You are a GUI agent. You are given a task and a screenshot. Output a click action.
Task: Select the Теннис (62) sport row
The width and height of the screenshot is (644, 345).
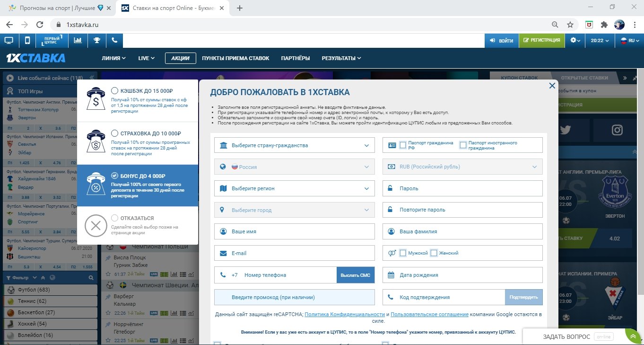click(x=50, y=301)
